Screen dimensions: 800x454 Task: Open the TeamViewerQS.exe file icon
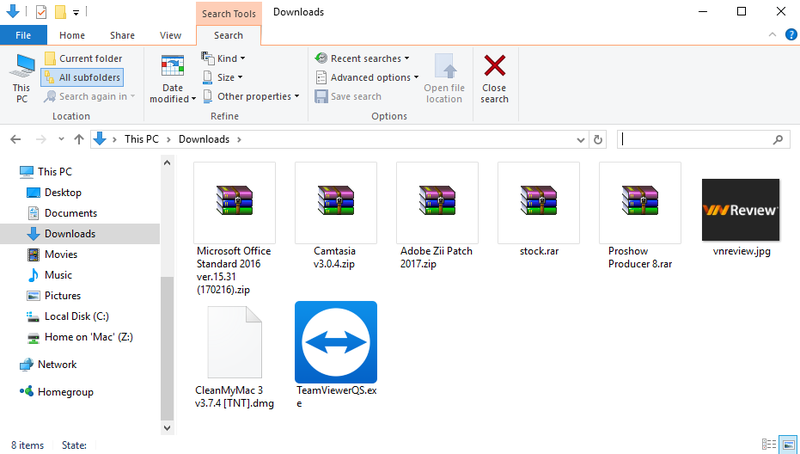336,342
